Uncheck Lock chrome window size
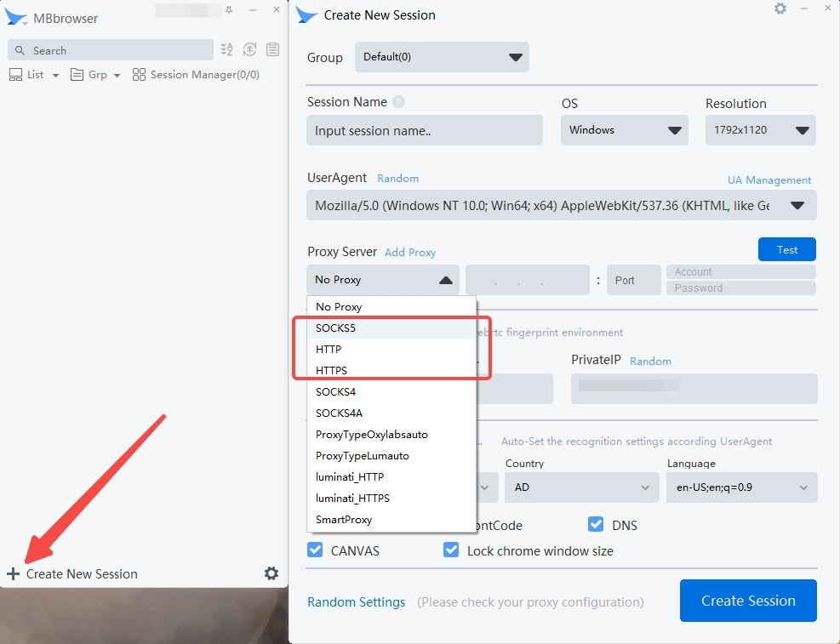 click(x=451, y=550)
